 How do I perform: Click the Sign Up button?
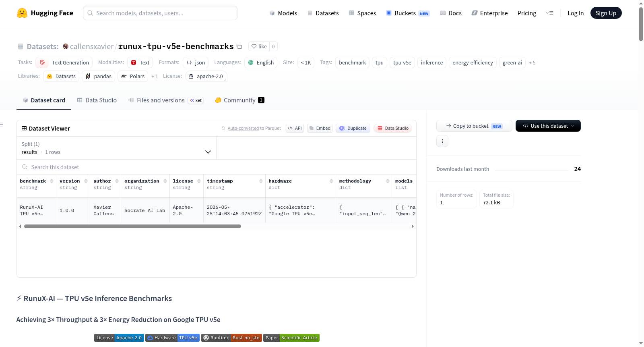pos(606,13)
